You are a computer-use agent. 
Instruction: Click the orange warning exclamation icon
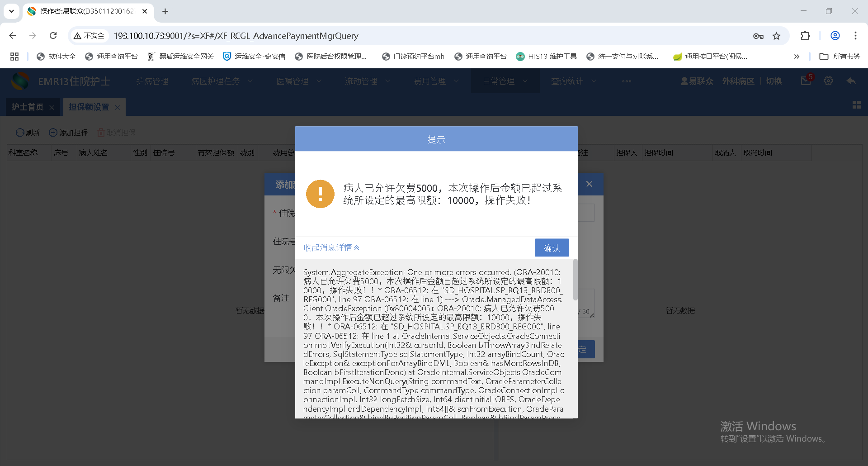pos(320,194)
